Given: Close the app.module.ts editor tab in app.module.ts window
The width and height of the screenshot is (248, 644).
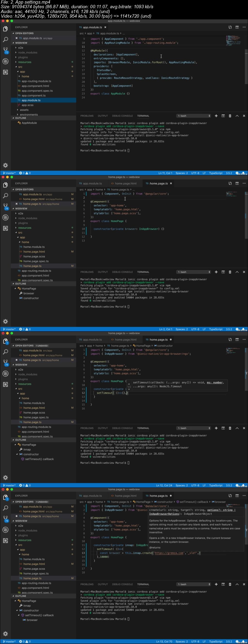Looking at the screenshot, I should click(x=105, y=27).
